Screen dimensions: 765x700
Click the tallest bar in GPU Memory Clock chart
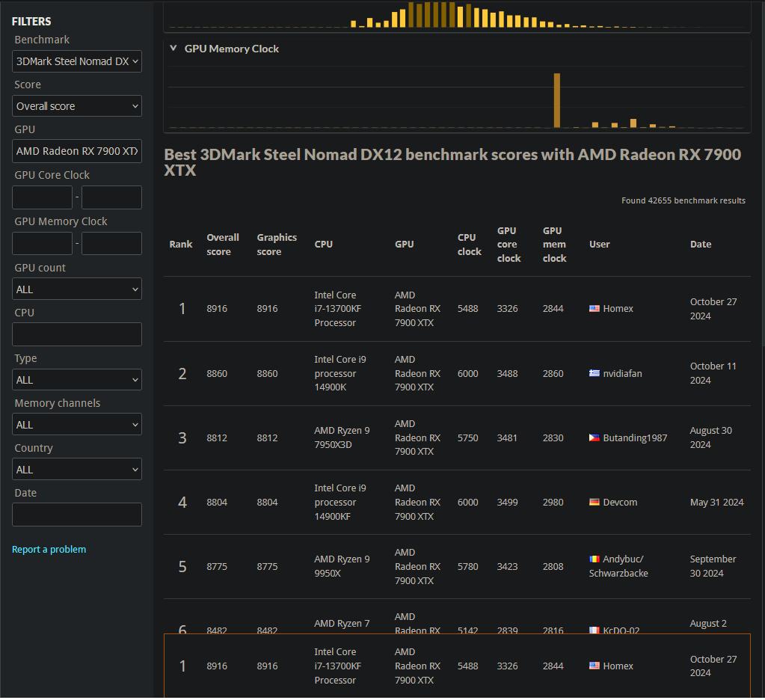pos(556,100)
